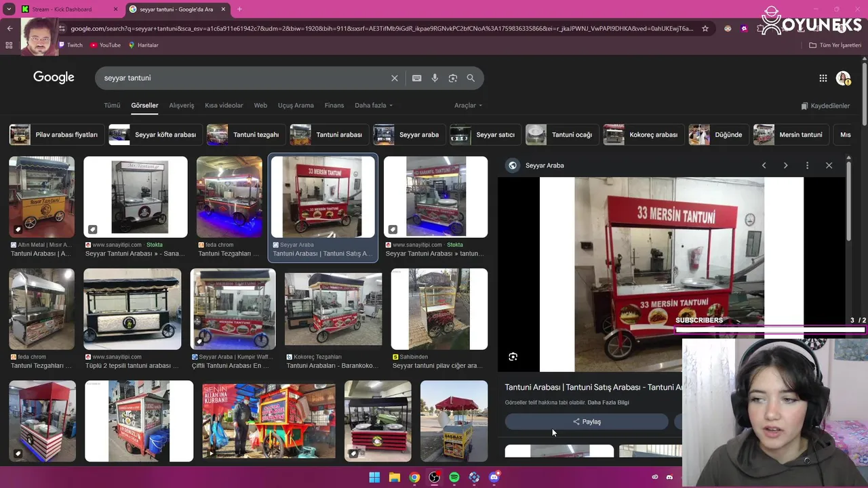Image resolution: width=868 pixels, height=488 pixels.
Task: Open File Explorer from the taskbar
Action: point(394,477)
